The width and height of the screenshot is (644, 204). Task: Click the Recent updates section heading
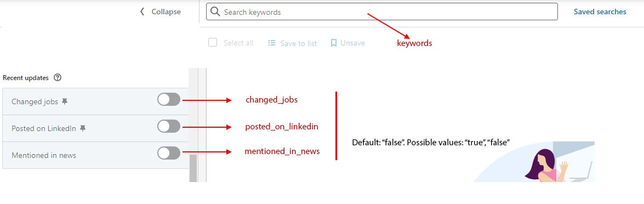pyautogui.click(x=25, y=77)
